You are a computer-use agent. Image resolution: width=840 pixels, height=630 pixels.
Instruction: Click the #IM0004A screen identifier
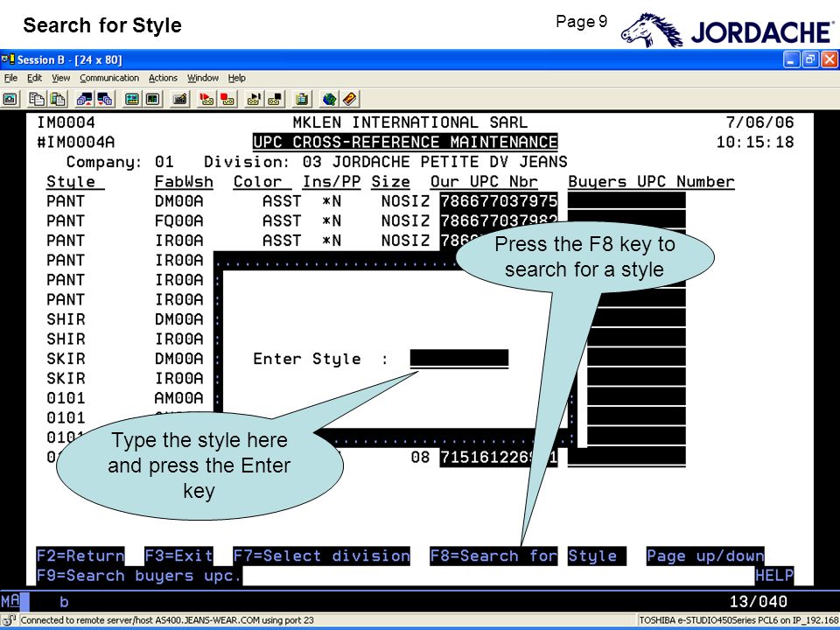(75, 142)
